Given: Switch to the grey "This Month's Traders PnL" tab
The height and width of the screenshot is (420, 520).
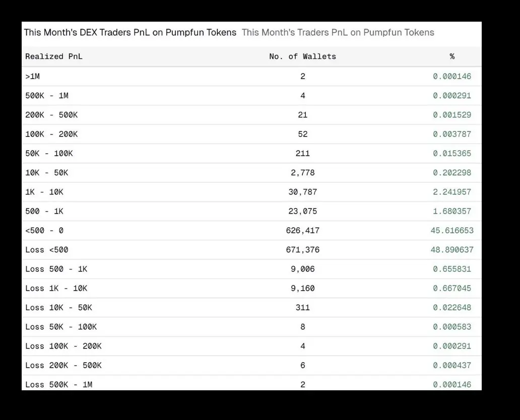Looking at the screenshot, I should 338,33.
